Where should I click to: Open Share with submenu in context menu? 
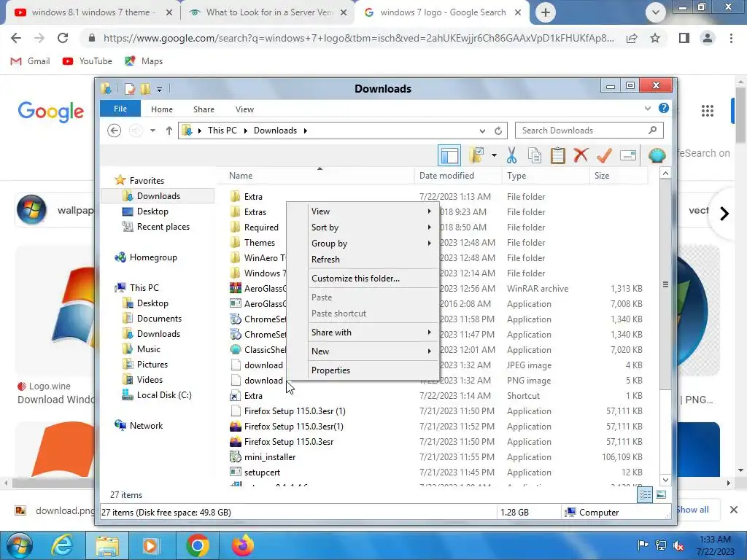[371, 332]
